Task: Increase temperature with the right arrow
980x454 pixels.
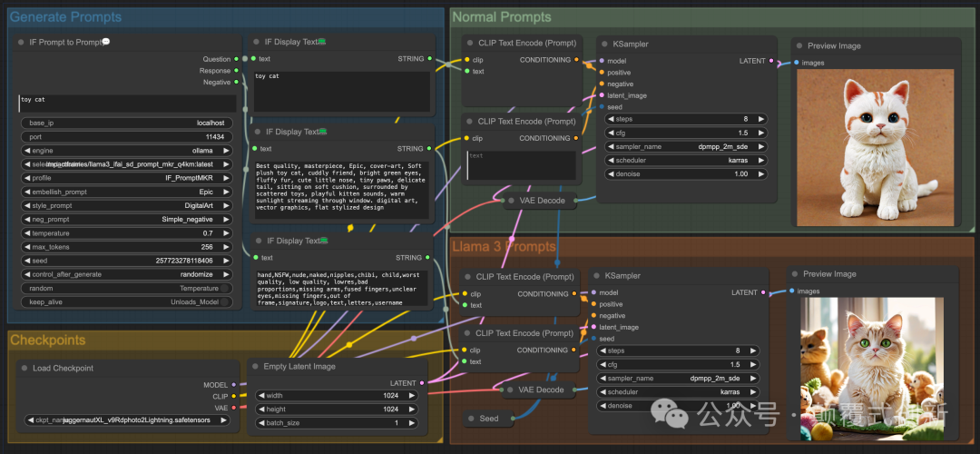Action: pos(226,233)
